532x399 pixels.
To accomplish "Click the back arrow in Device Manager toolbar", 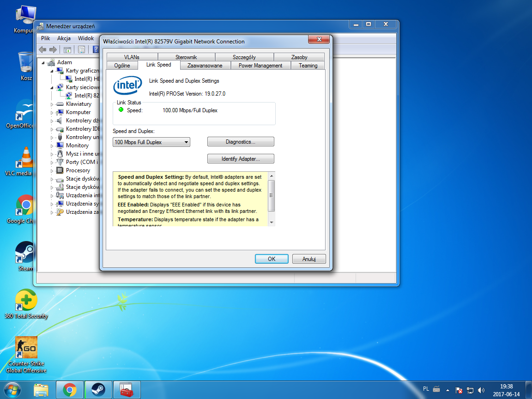I will (43, 50).
